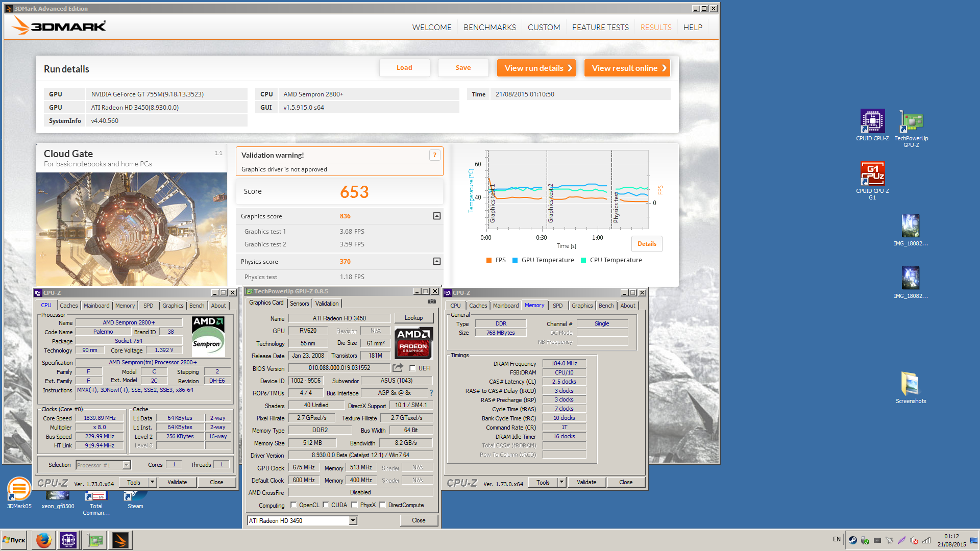This screenshot has height=551, width=980.
Task: Open the Start (Пуск) menu
Action: 14,540
